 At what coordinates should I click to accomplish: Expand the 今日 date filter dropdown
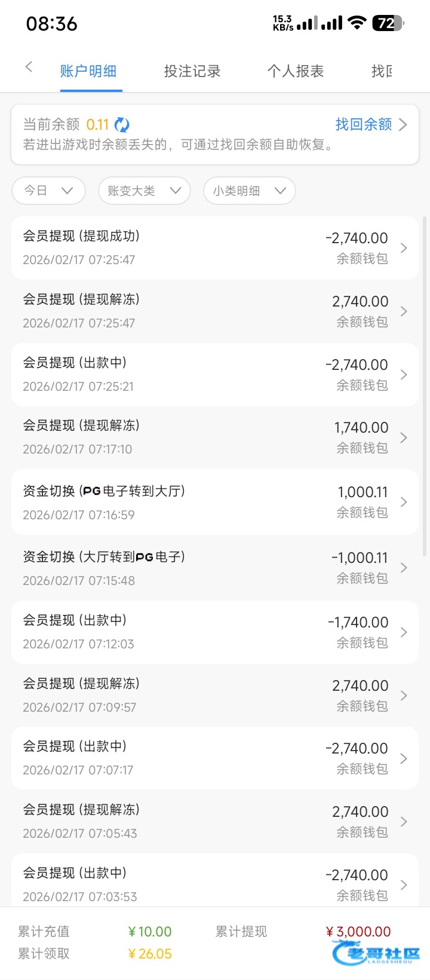48,191
